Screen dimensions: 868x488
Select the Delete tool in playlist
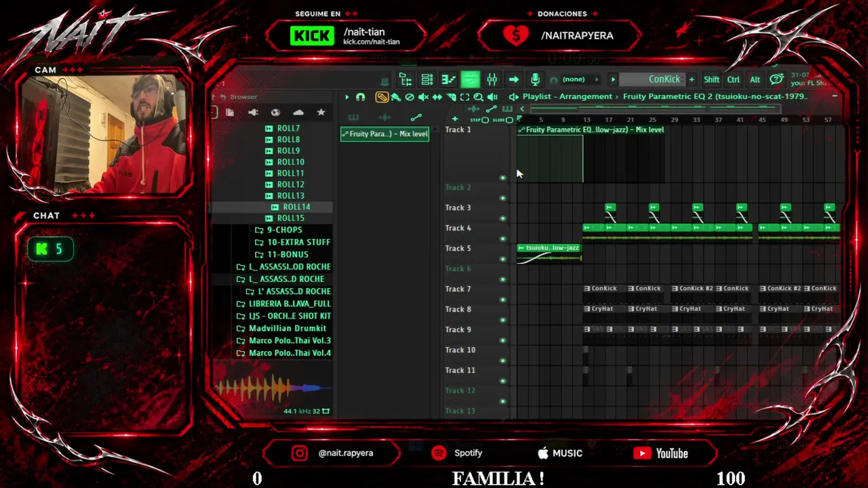tap(410, 97)
